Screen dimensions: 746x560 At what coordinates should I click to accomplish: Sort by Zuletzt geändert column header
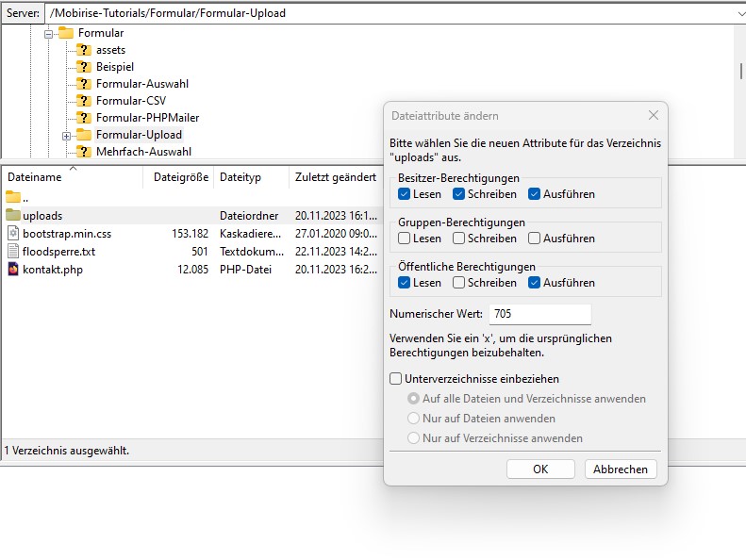pyautogui.click(x=336, y=177)
